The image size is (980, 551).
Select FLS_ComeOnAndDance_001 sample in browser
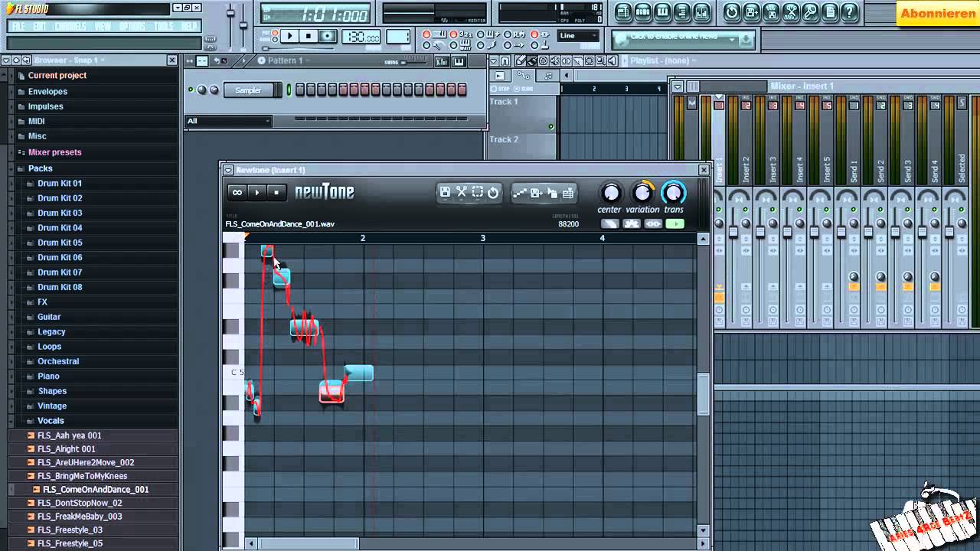(96, 490)
